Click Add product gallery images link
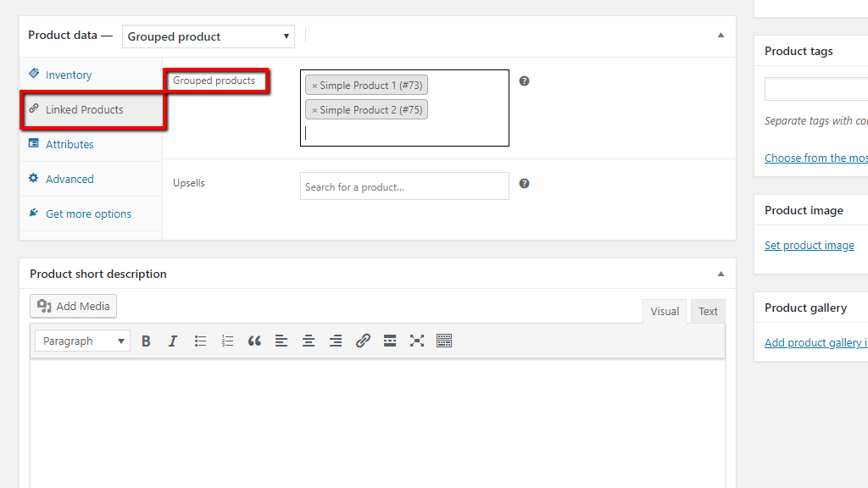This screenshot has height=488, width=868. coord(816,342)
